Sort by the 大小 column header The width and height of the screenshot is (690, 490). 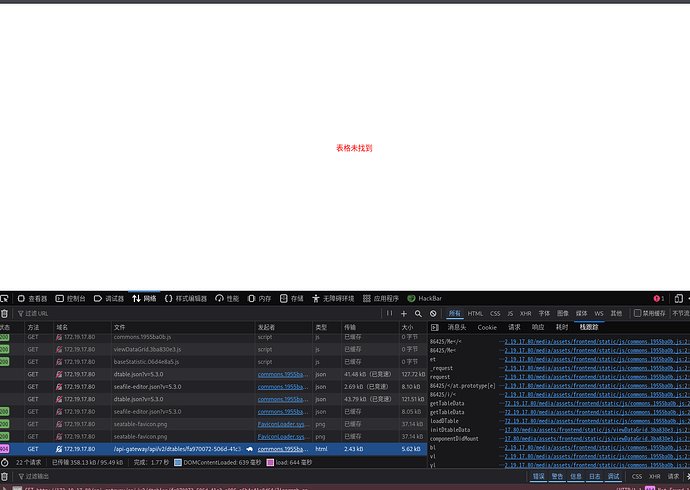(413, 327)
